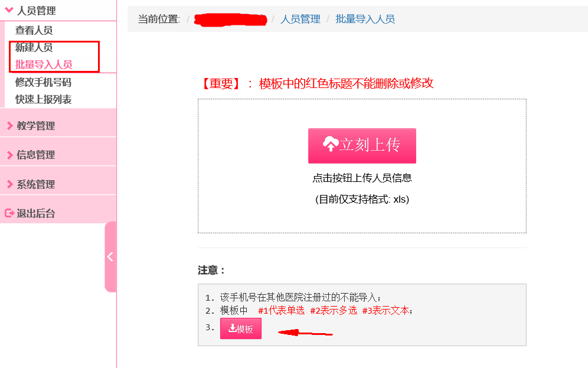Click the download icon on 模板 button
The image size is (588, 368).
232,328
